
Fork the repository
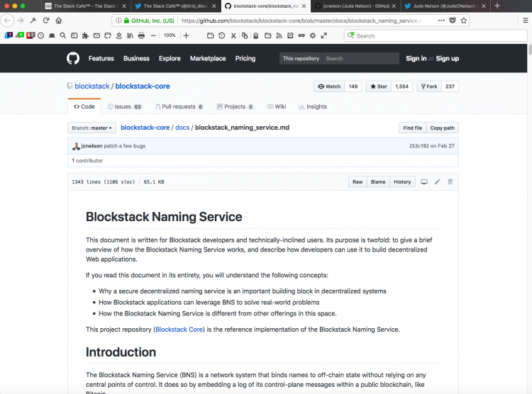429,86
